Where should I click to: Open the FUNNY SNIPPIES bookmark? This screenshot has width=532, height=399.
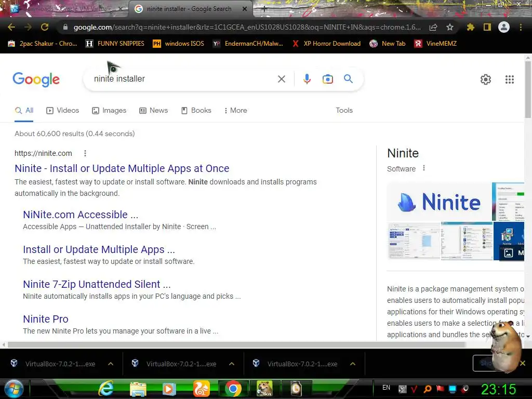pyautogui.click(x=115, y=44)
